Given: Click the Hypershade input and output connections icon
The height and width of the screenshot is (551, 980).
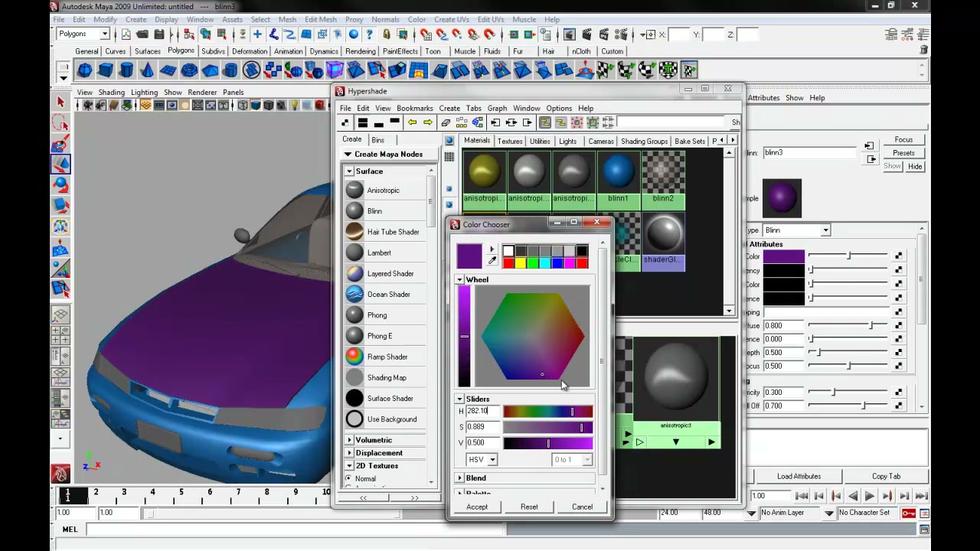Looking at the screenshot, I should [511, 122].
